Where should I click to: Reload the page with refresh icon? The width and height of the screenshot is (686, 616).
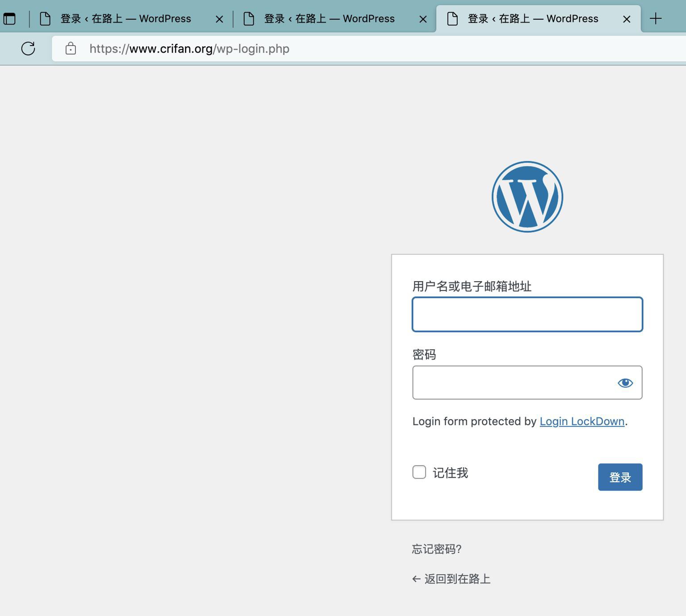click(28, 49)
